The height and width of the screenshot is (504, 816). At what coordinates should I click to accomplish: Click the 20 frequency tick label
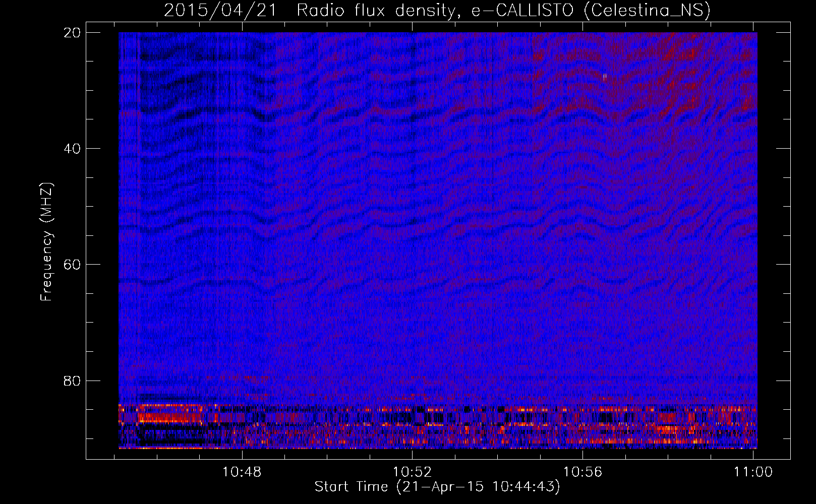point(73,32)
